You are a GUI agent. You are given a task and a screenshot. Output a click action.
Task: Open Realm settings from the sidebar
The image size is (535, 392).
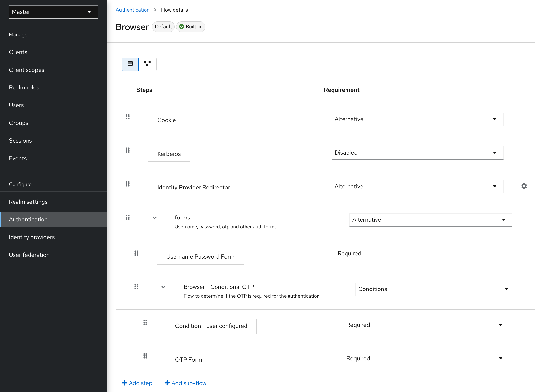pyautogui.click(x=28, y=202)
